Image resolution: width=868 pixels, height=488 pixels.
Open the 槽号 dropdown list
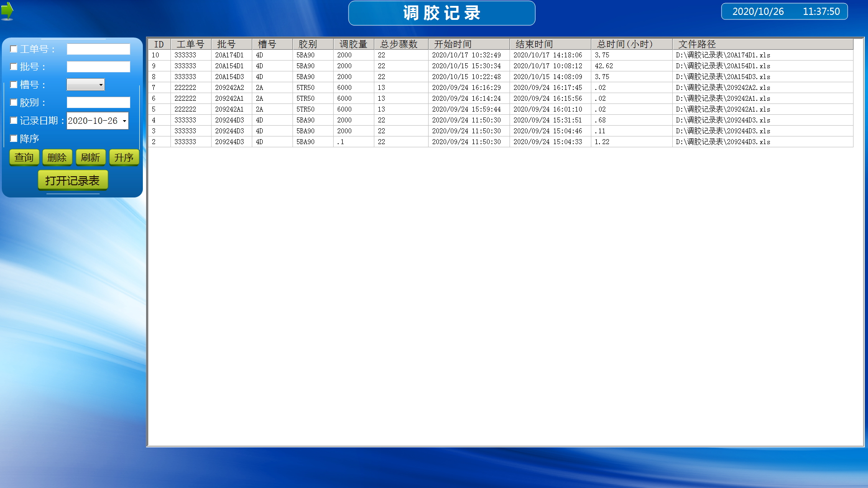(100, 85)
